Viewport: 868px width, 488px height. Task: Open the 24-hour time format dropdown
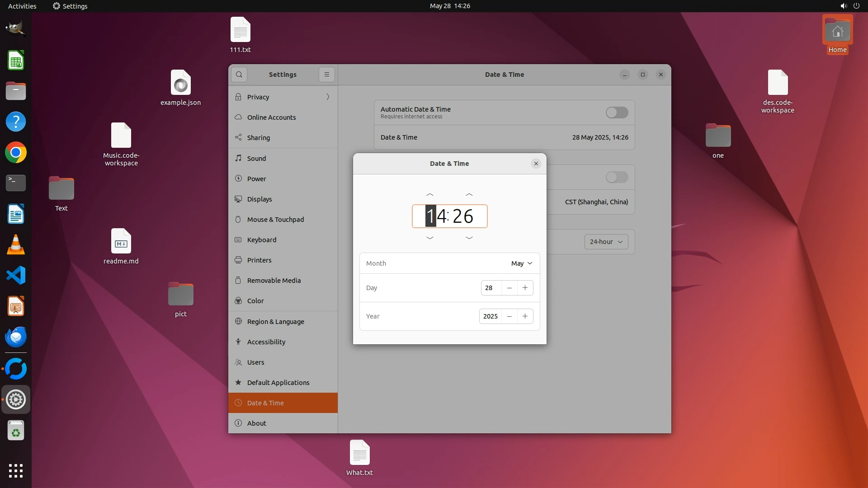coord(606,242)
